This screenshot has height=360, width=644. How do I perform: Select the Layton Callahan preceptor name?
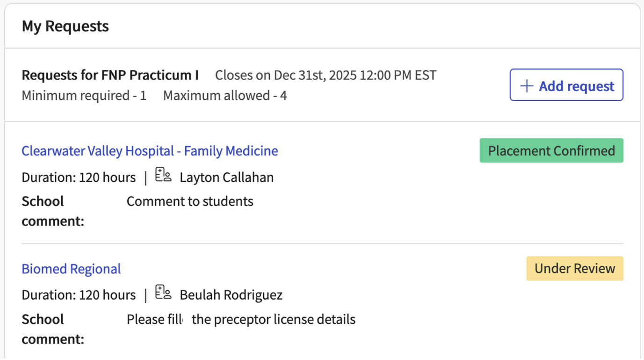(x=227, y=177)
